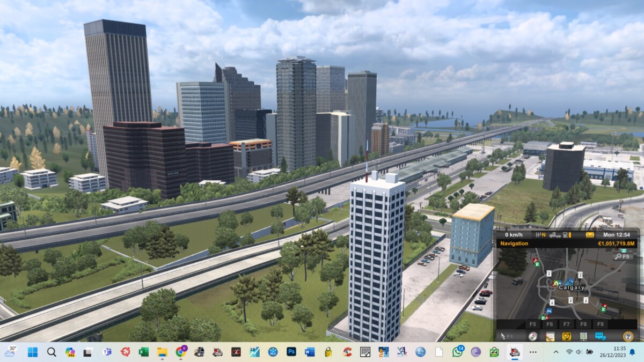The height and width of the screenshot is (362, 644).
Task: Select the F6 tab in route advisor
Action: coord(550,324)
